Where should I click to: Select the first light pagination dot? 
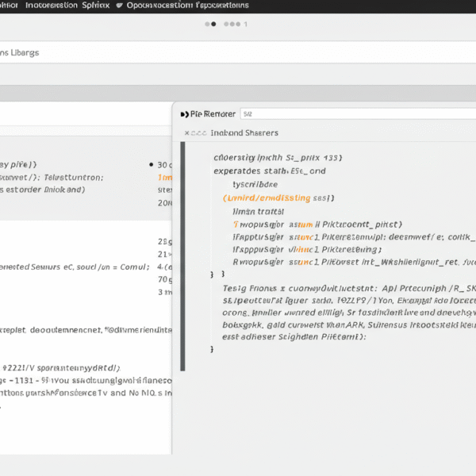pyautogui.click(x=214, y=24)
